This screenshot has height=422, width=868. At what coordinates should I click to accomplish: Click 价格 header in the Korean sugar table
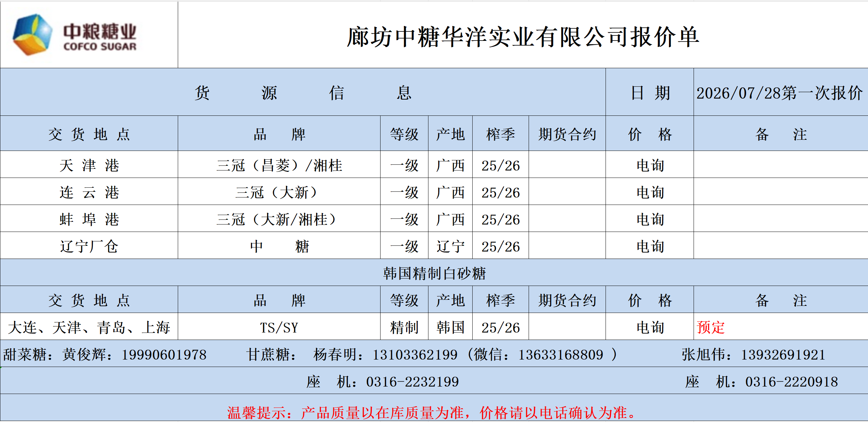coord(650,300)
